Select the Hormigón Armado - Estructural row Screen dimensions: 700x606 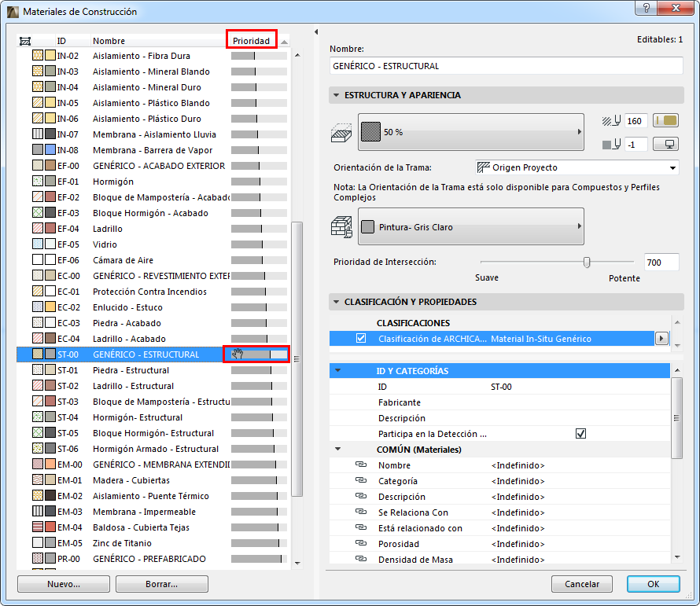coord(153,449)
